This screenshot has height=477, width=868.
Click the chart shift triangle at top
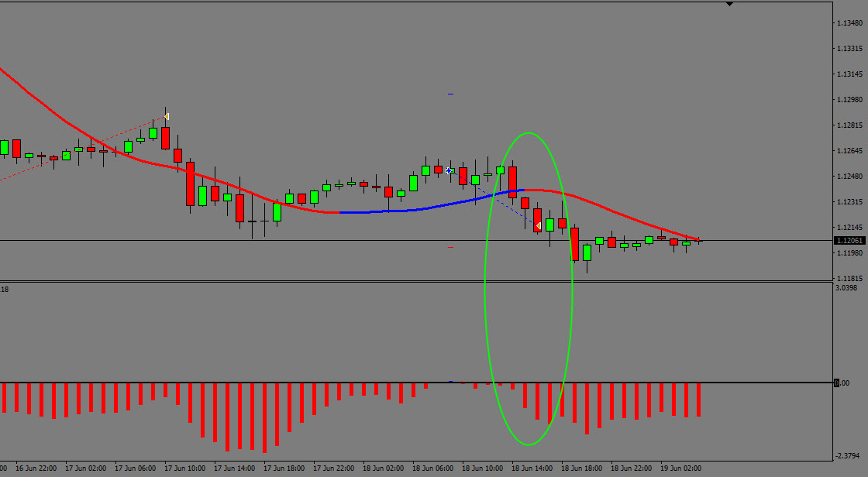click(x=729, y=4)
